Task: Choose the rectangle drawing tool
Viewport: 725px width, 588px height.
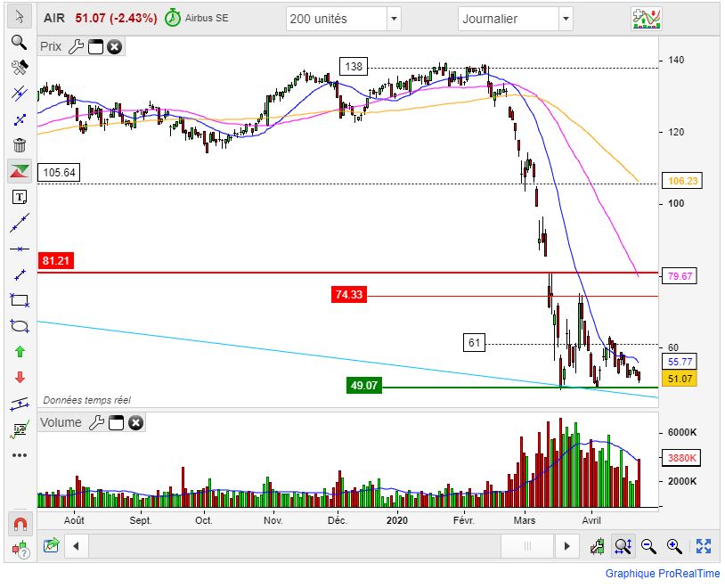Action: pos(19,299)
